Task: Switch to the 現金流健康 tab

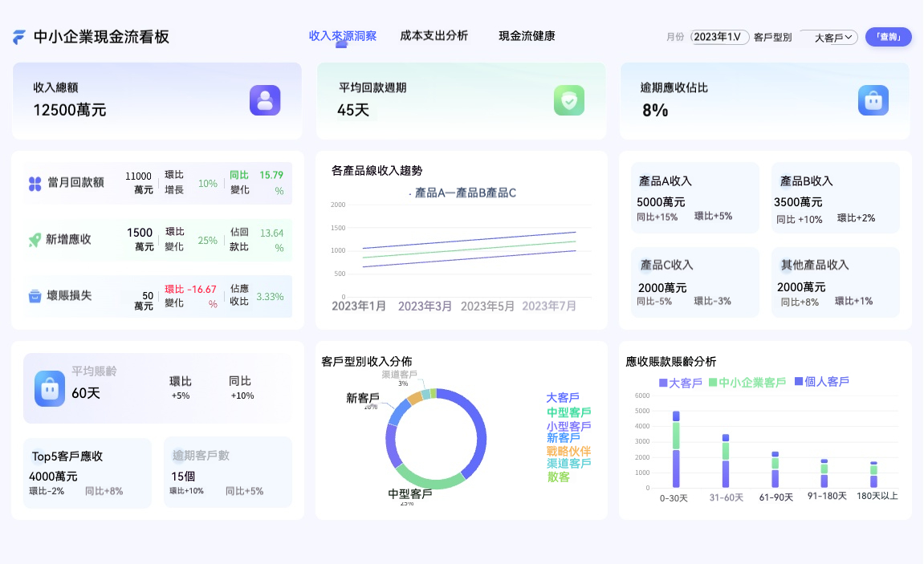Action: click(526, 35)
